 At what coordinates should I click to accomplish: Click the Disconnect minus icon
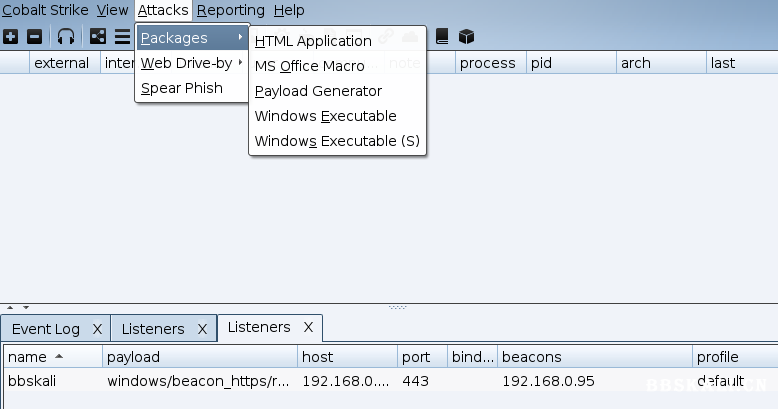coord(34,37)
